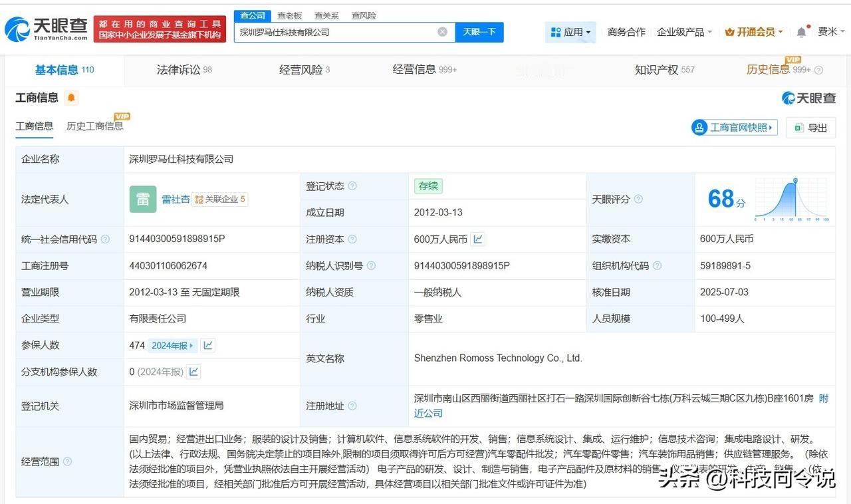Click the 雷 avatar of legal representative
The image size is (851, 504).
tap(143, 199)
